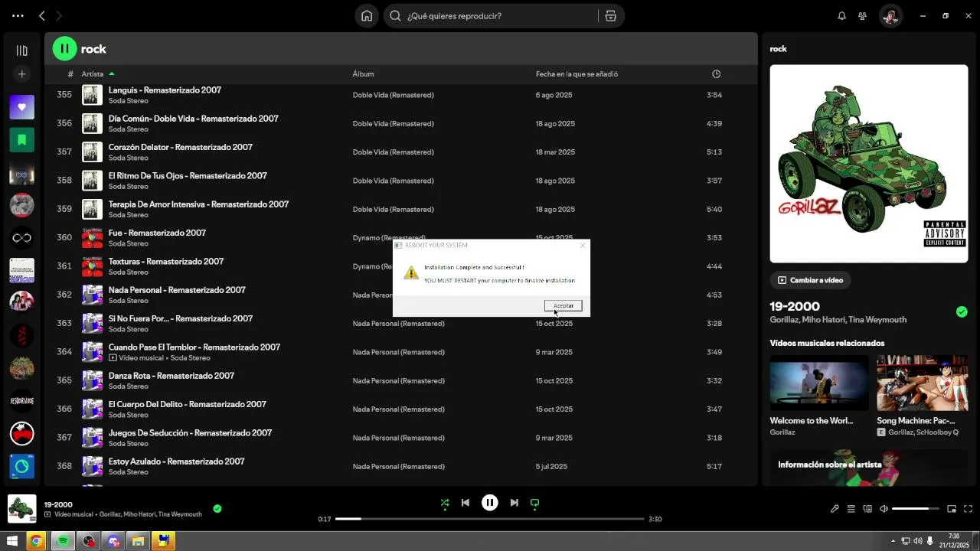Open connect to device icon

tap(867, 509)
